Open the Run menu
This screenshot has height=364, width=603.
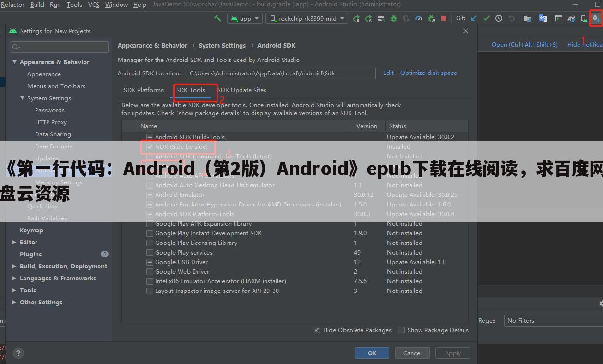coord(55,4)
